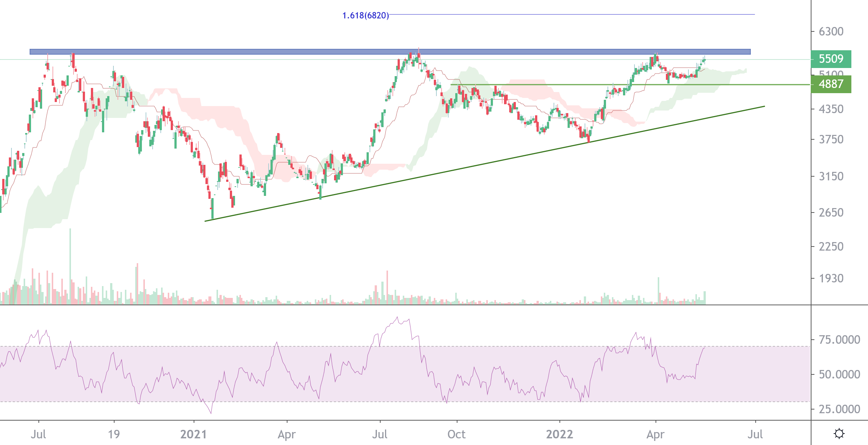868x445 pixels.
Task: Select the 1.618(6820) Fibonacci label
Action: tap(365, 16)
